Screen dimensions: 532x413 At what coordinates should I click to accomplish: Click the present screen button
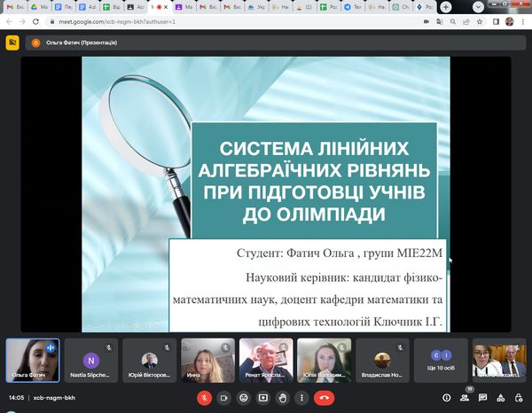(262, 398)
